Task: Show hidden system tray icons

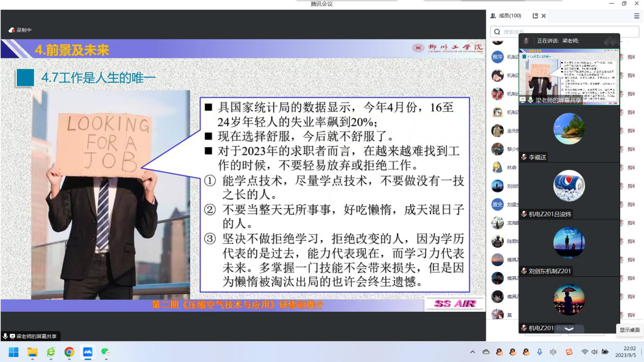Action: click(x=473, y=352)
